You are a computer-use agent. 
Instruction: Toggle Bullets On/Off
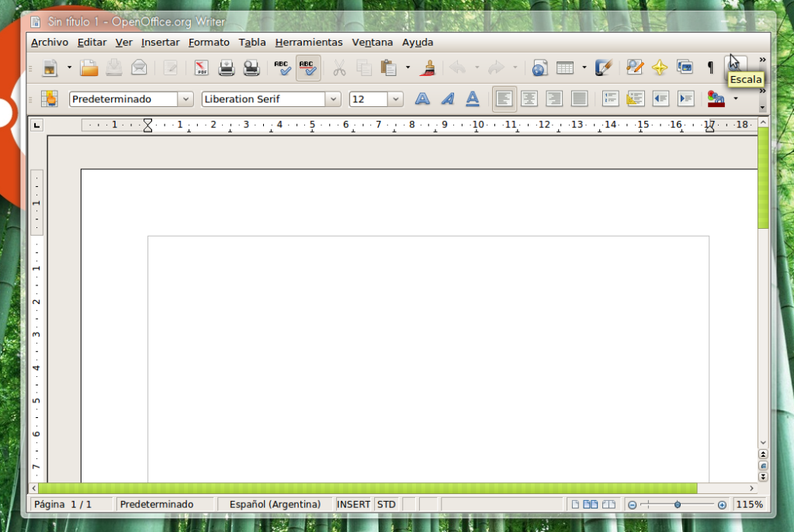click(635, 98)
